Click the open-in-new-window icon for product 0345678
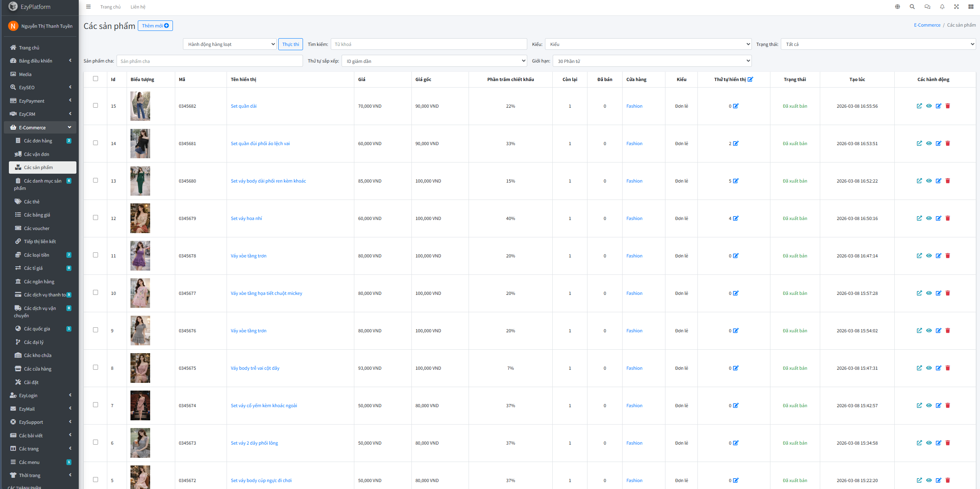Image resolution: width=980 pixels, height=489 pixels. (919, 256)
